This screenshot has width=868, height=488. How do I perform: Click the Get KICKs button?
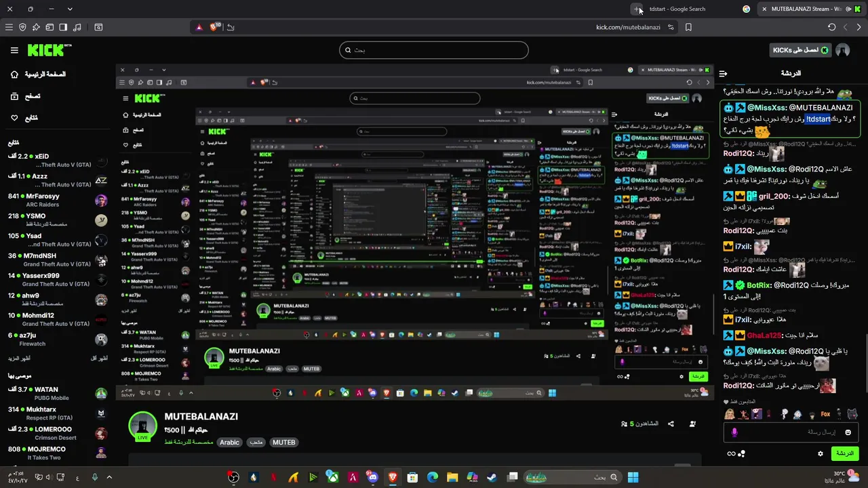(x=800, y=50)
